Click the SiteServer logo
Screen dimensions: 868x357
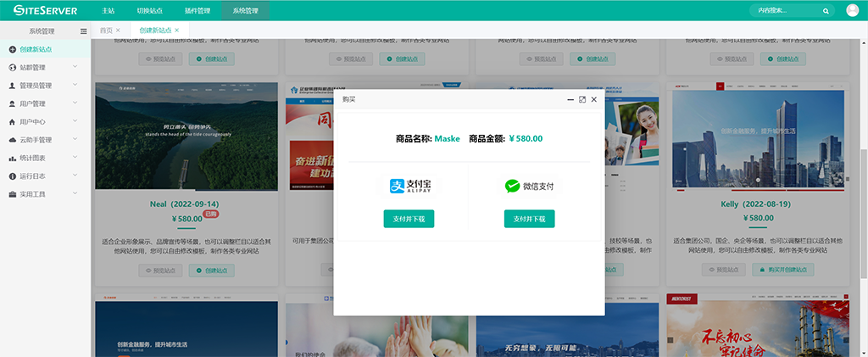pos(46,11)
